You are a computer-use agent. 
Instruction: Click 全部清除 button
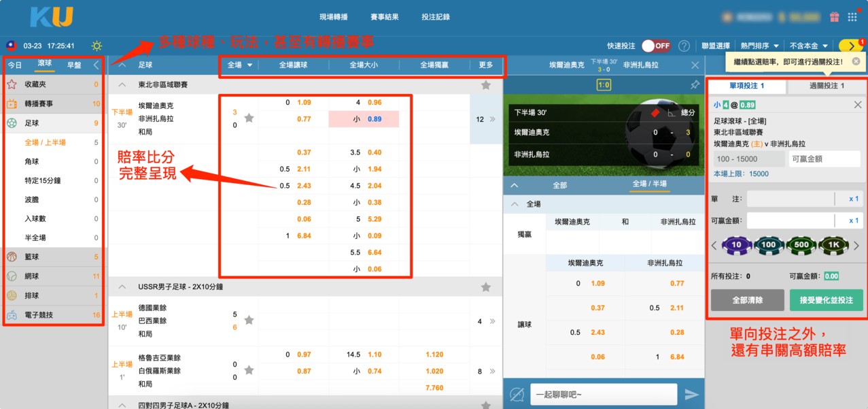pyautogui.click(x=747, y=300)
